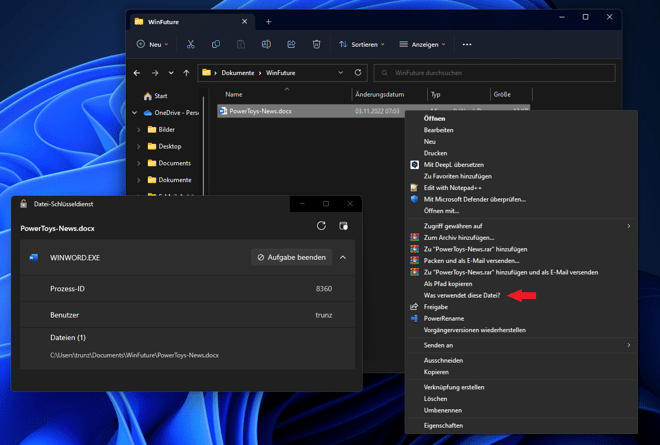Click the Name column header
This screenshot has width=660, height=445.
[x=234, y=94]
